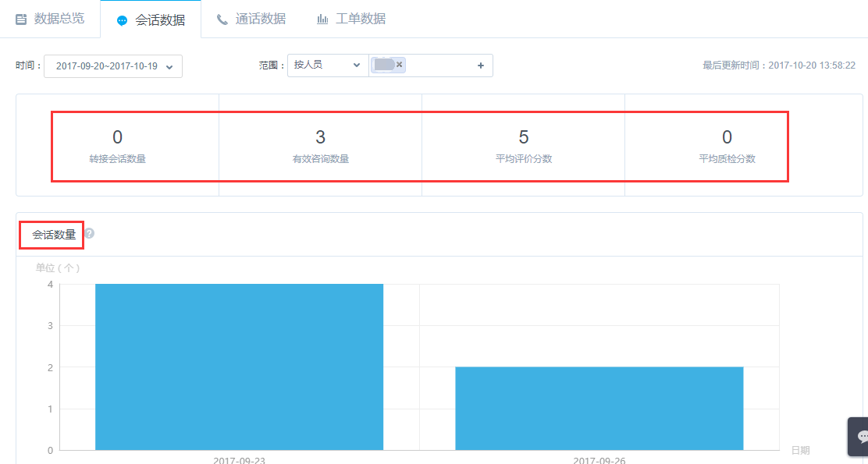Click the 平均评价分数 value 5
This screenshot has height=464, width=868.
(x=524, y=136)
